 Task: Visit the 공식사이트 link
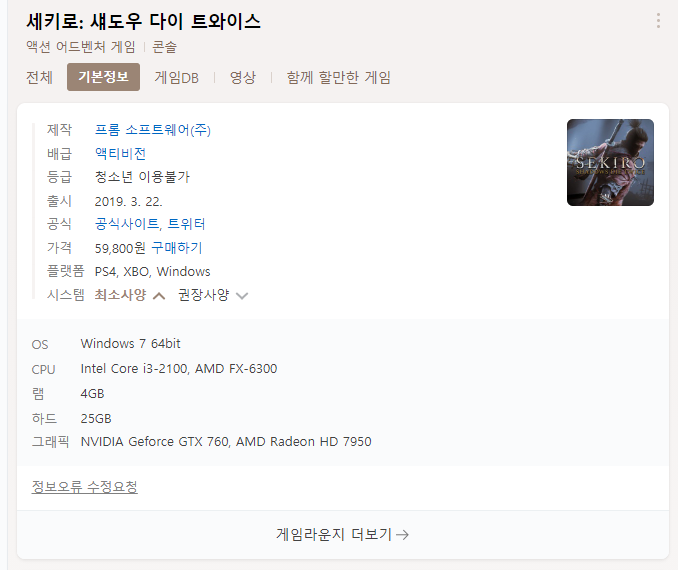[127, 224]
